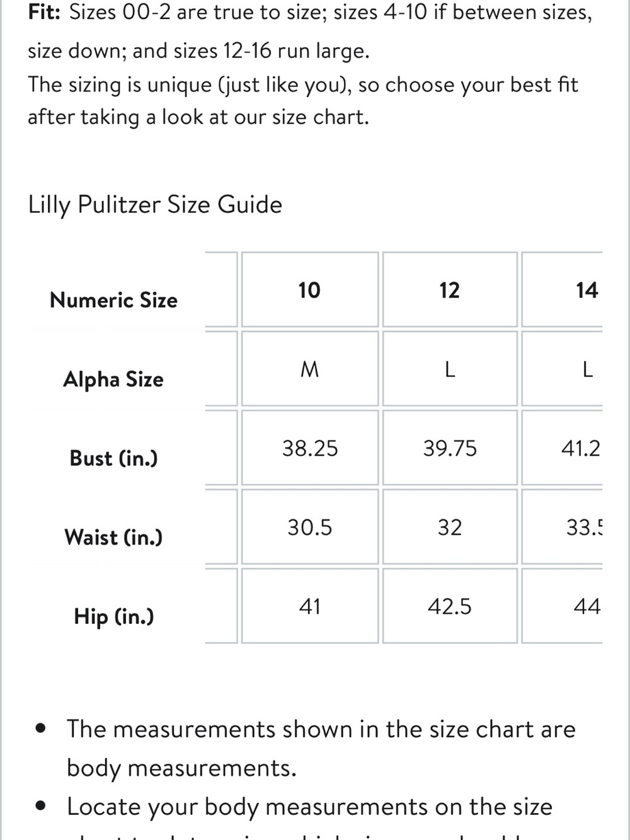Click the Hip (in.) row header
This screenshot has height=840, width=630.
[x=114, y=616]
